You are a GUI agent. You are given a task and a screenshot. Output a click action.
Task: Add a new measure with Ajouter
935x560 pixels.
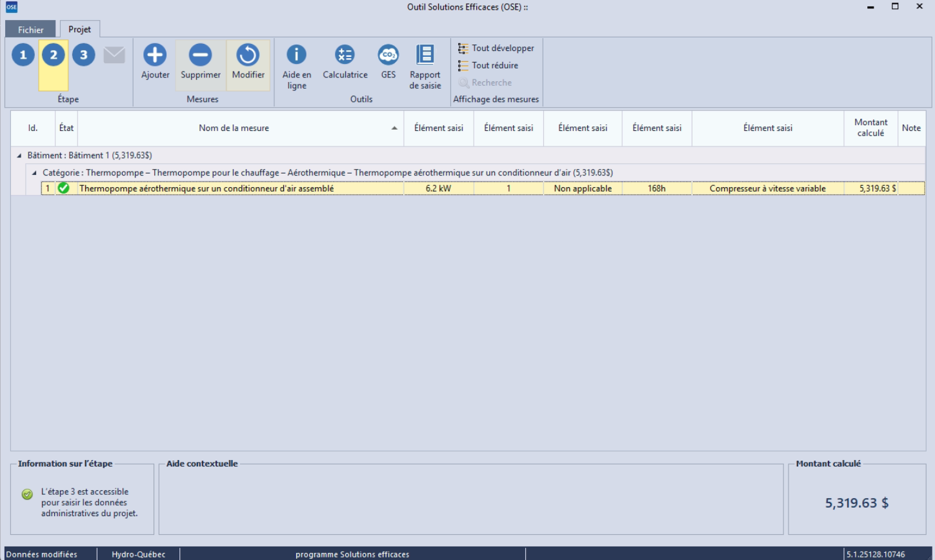[155, 63]
